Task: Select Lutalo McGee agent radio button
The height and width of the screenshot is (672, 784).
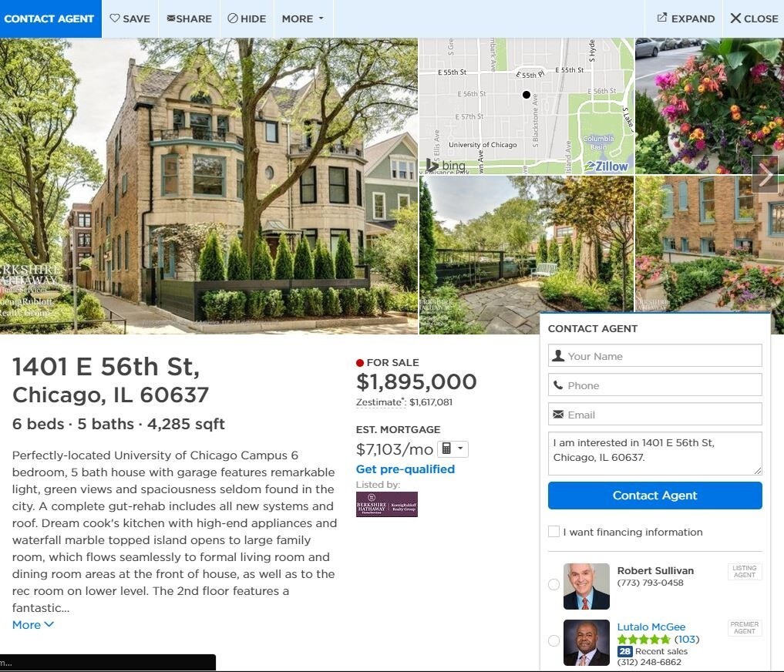Action: point(554,640)
